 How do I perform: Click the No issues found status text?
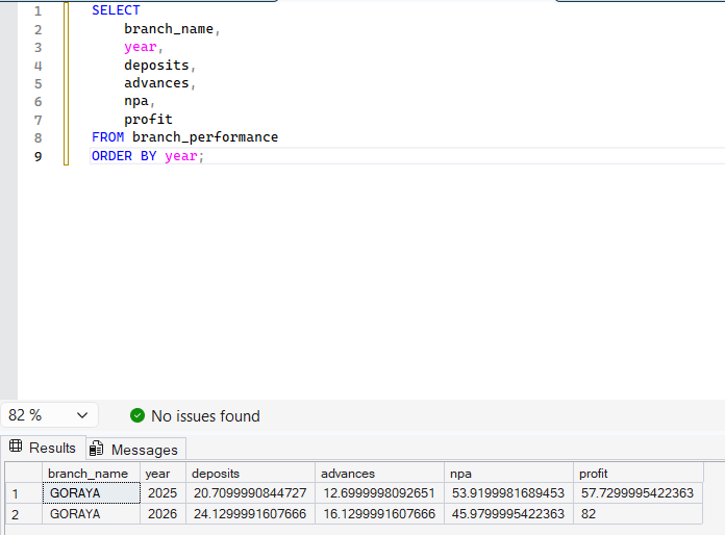pos(205,416)
